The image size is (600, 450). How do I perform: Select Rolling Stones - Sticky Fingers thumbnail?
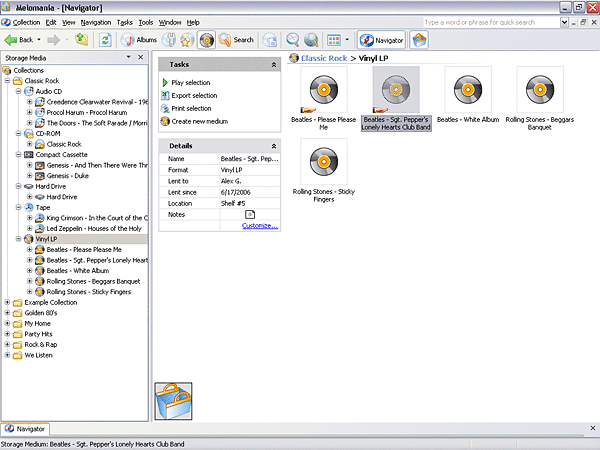(x=324, y=162)
